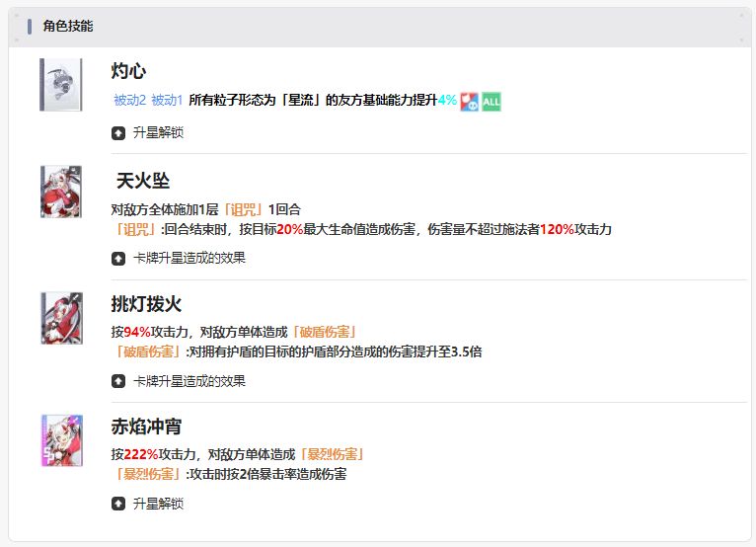The height and width of the screenshot is (547, 756).
Task: Click the 「暴烈伤害」 keyword after 对敌方单体造成
Action: tap(333, 454)
